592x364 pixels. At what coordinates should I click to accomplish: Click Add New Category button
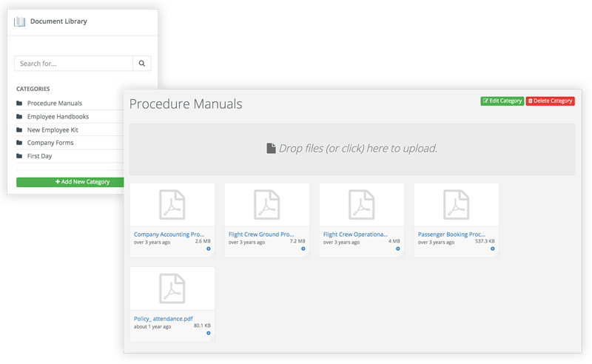pyautogui.click(x=70, y=182)
